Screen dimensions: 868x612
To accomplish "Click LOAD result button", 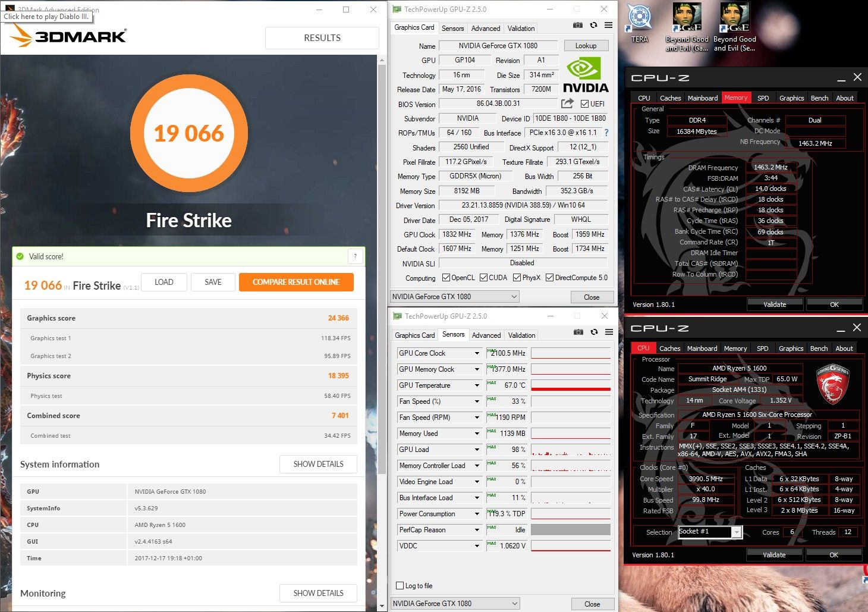I will pos(164,282).
